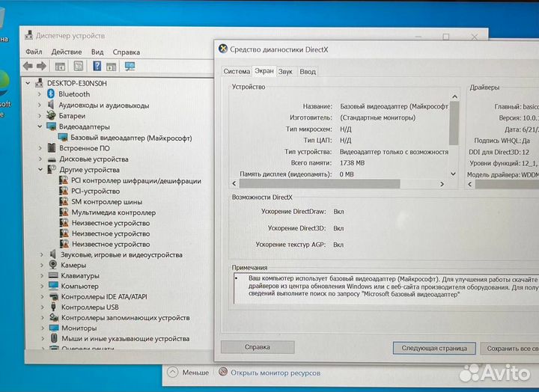This screenshot has width=539, height=392.
Task: Expand Контроллеры запоминающих устройств category
Action: [x=42, y=318]
